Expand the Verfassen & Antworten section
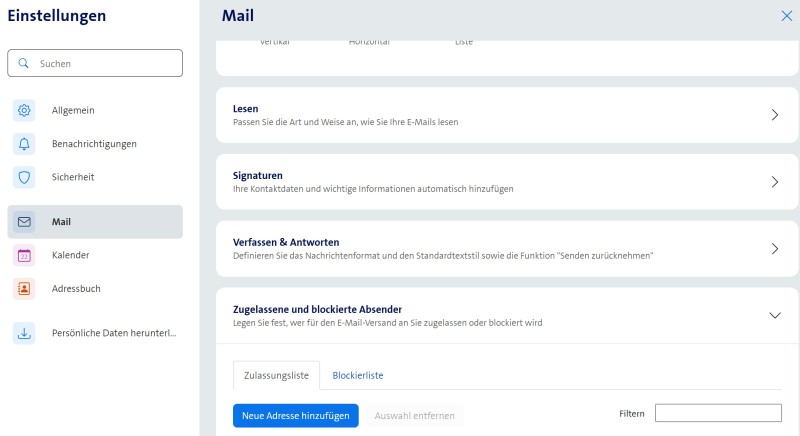Viewport: 800px width, 436px height. (x=774, y=249)
